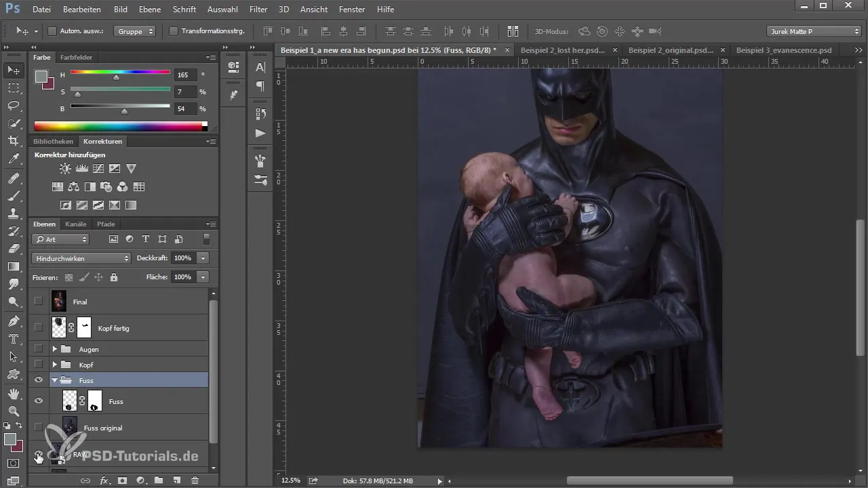Toggle visibility of Final layer

[39, 301]
